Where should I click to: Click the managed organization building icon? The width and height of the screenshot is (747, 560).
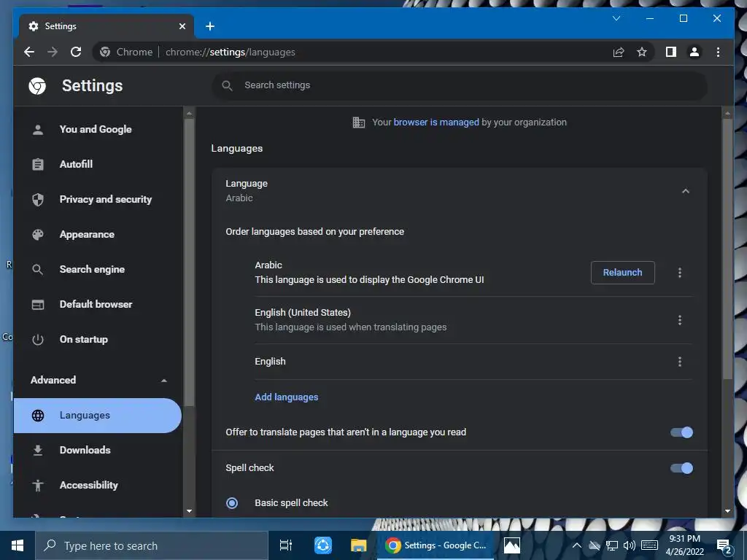point(359,122)
